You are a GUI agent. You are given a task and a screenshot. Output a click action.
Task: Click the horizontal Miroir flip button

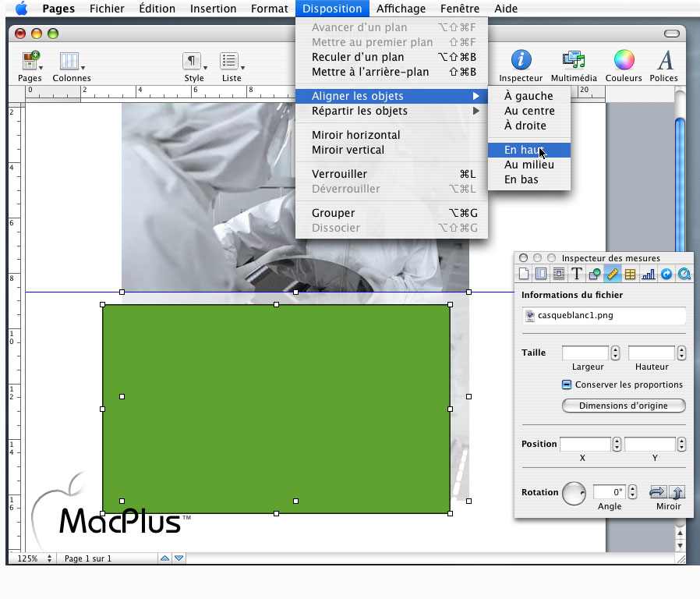tap(658, 492)
